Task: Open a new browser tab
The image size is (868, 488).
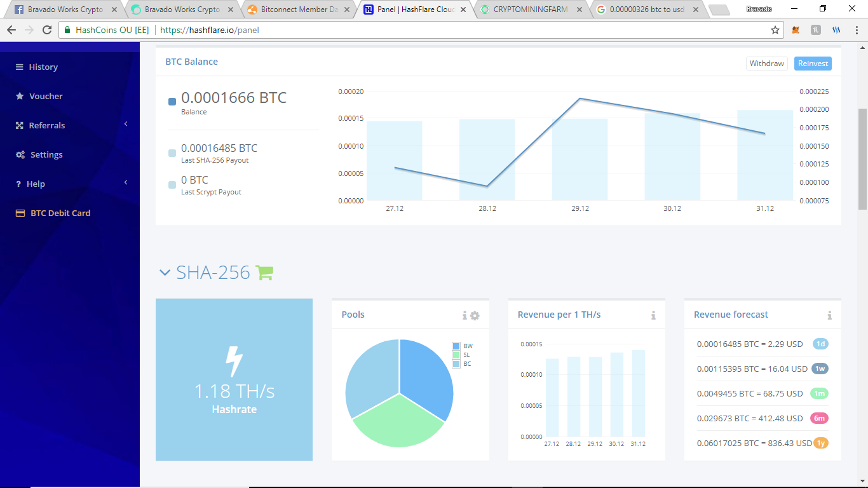Action: point(719,10)
